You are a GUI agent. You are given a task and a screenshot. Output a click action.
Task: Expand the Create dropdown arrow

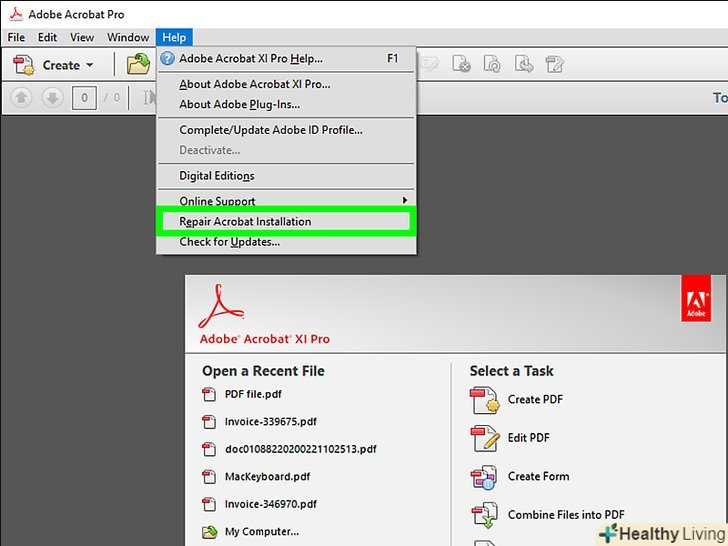tap(90, 65)
